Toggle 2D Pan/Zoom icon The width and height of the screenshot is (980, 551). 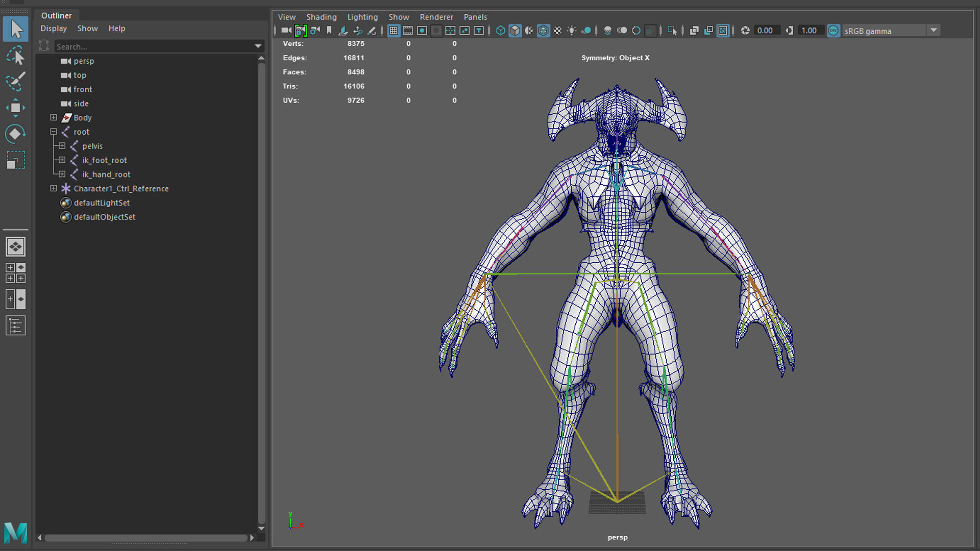[x=358, y=31]
